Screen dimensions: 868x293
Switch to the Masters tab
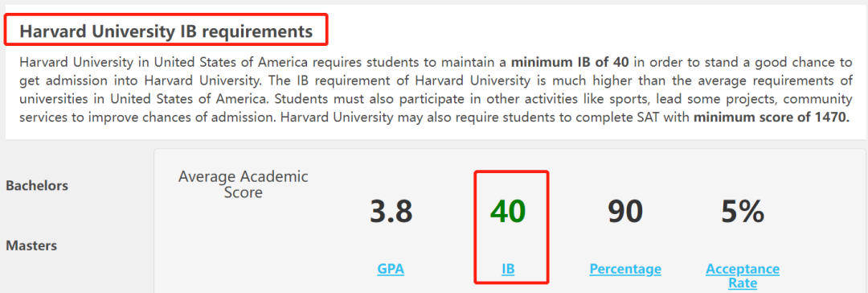[31, 246]
